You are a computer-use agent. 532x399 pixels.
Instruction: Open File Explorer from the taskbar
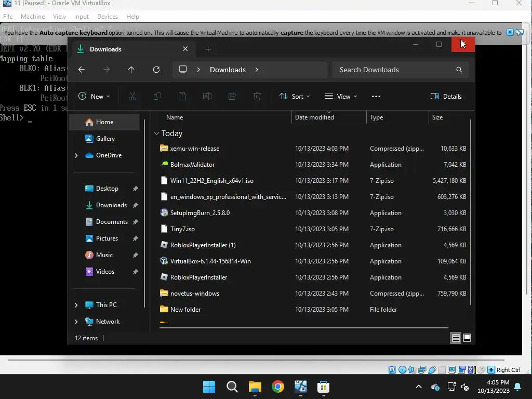point(255,387)
